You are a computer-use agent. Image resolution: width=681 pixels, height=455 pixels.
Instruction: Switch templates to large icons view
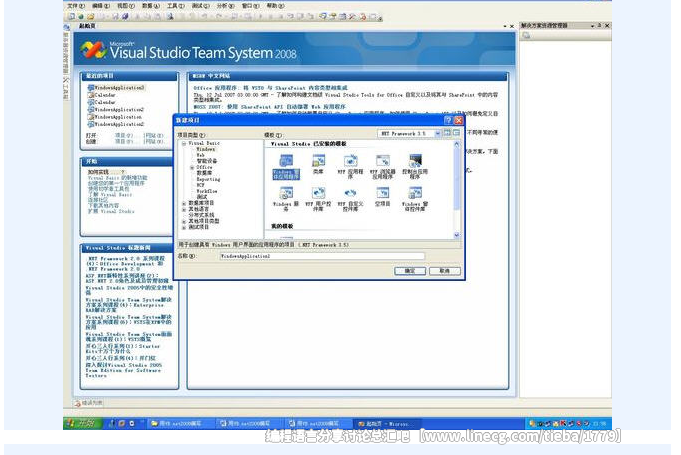point(447,133)
